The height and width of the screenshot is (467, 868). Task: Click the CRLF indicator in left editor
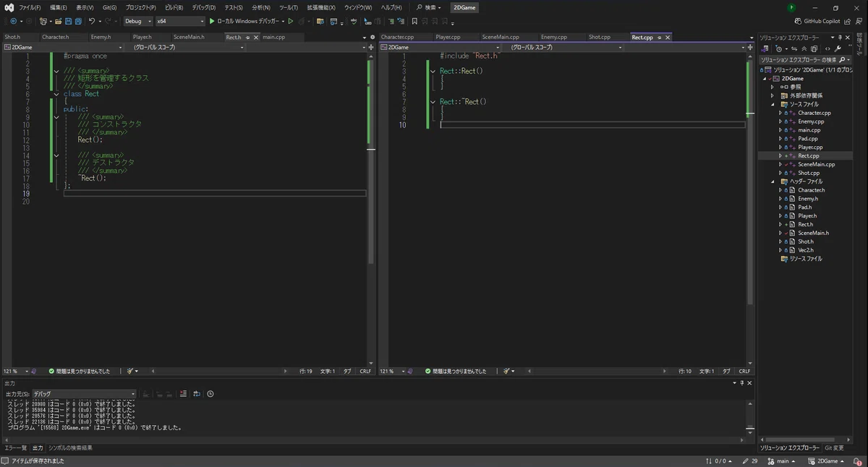coord(365,371)
